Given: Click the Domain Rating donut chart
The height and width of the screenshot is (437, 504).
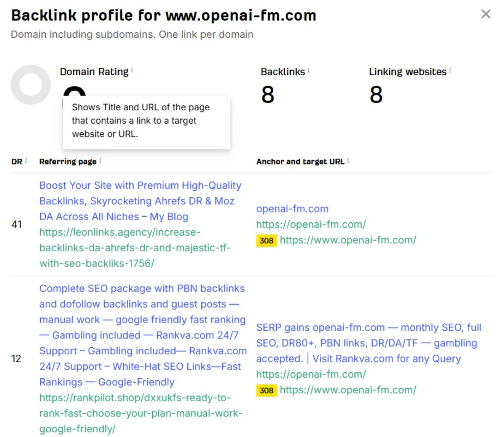Looking at the screenshot, I should [30, 85].
